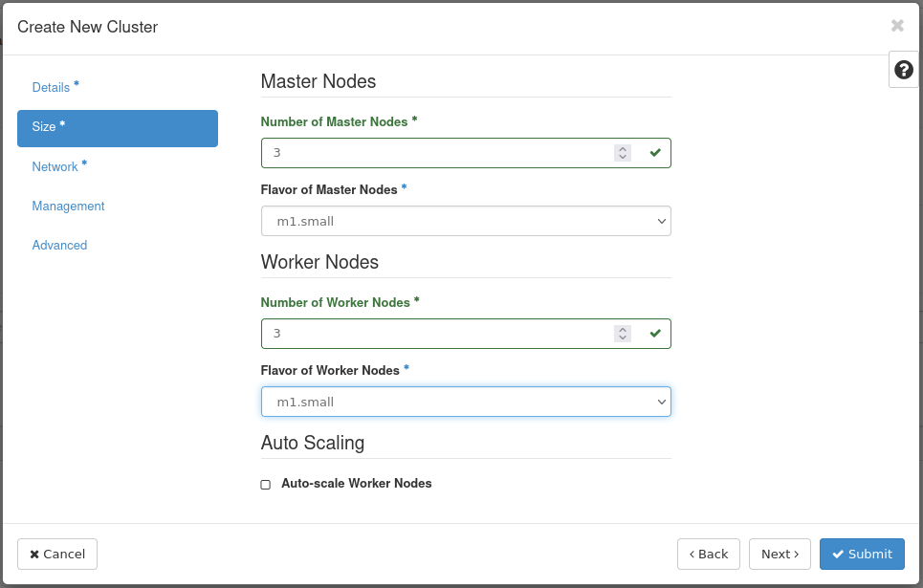This screenshot has width=923, height=588.
Task: Decrease the Number of Master Nodes stepper
Action: click(x=623, y=157)
